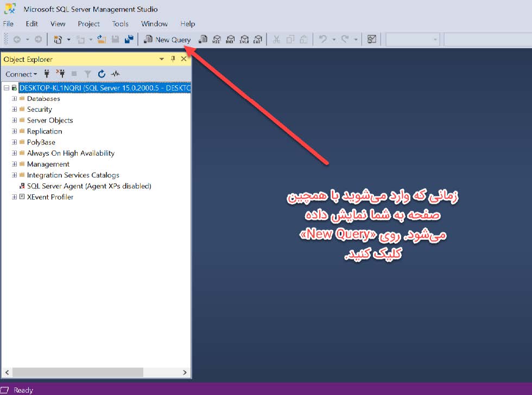Click the toolbar icon left of the empty combo box
The height and width of the screenshot is (395, 532).
[x=372, y=40]
